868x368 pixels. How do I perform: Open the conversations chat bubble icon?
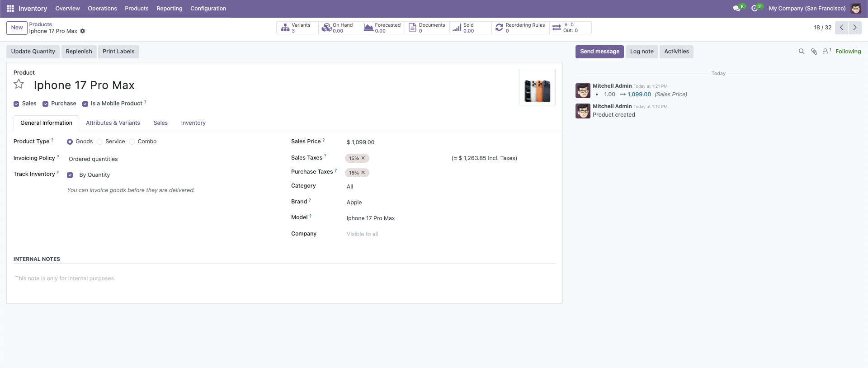(736, 9)
